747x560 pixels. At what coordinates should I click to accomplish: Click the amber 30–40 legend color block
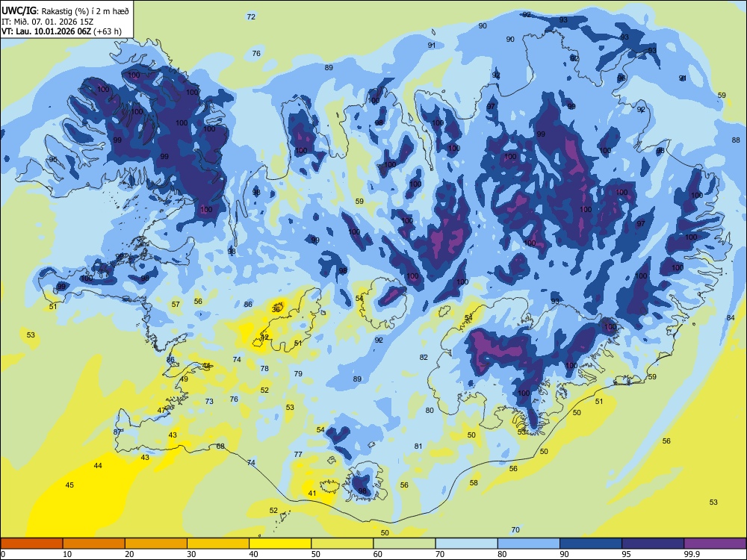tap(218, 544)
